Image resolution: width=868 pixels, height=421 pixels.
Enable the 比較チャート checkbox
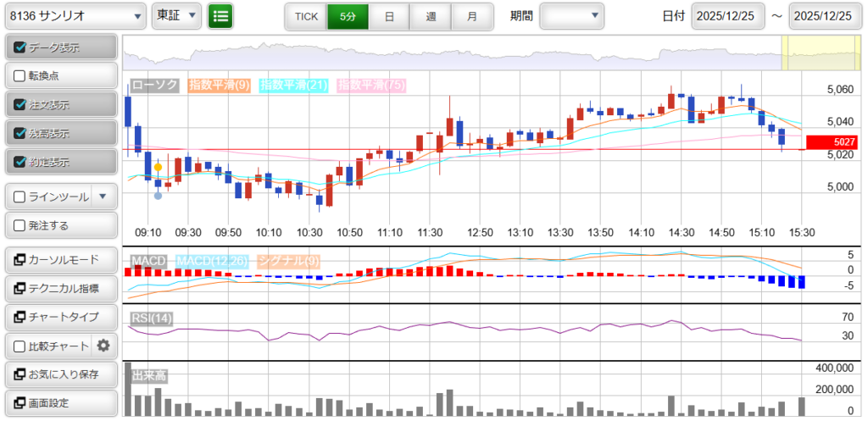[20, 346]
